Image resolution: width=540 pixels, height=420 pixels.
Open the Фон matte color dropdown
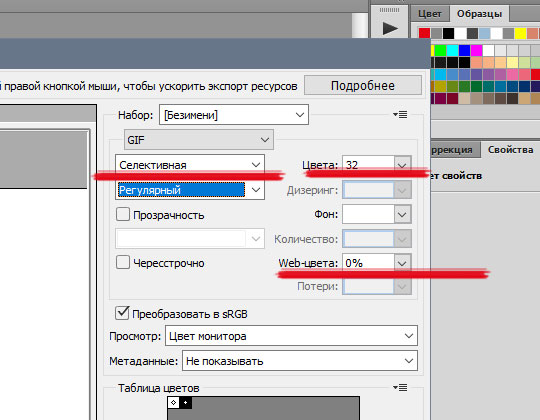pos(377,214)
